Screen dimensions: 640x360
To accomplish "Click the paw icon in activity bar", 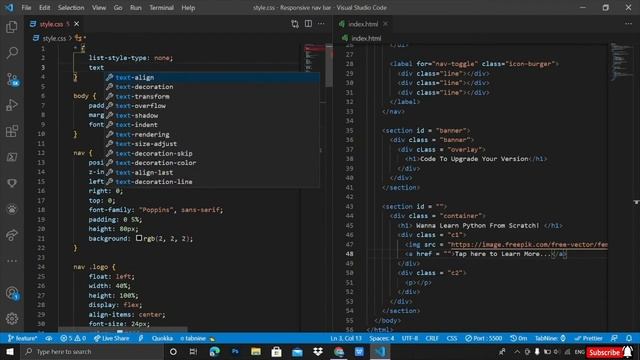I will pyautogui.click(x=12, y=209).
